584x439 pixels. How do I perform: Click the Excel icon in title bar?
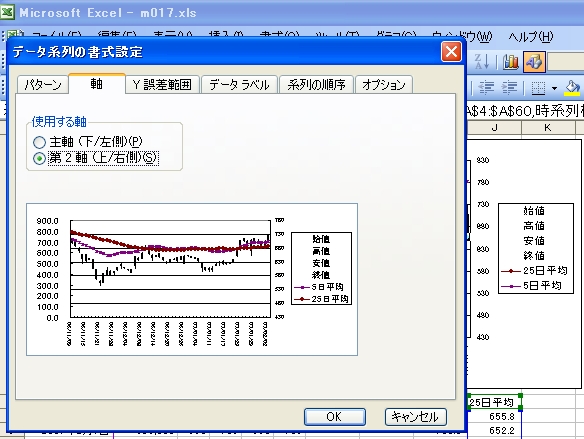click(x=7, y=12)
